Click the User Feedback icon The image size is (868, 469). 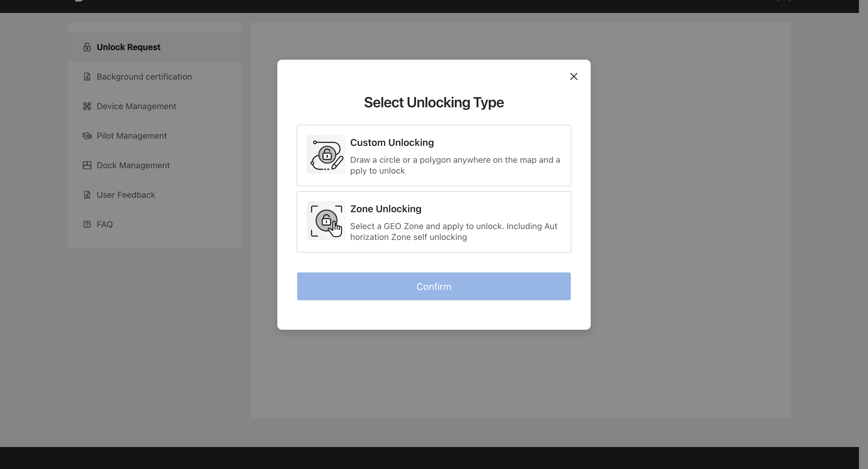pyautogui.click(x=86, y=195)
